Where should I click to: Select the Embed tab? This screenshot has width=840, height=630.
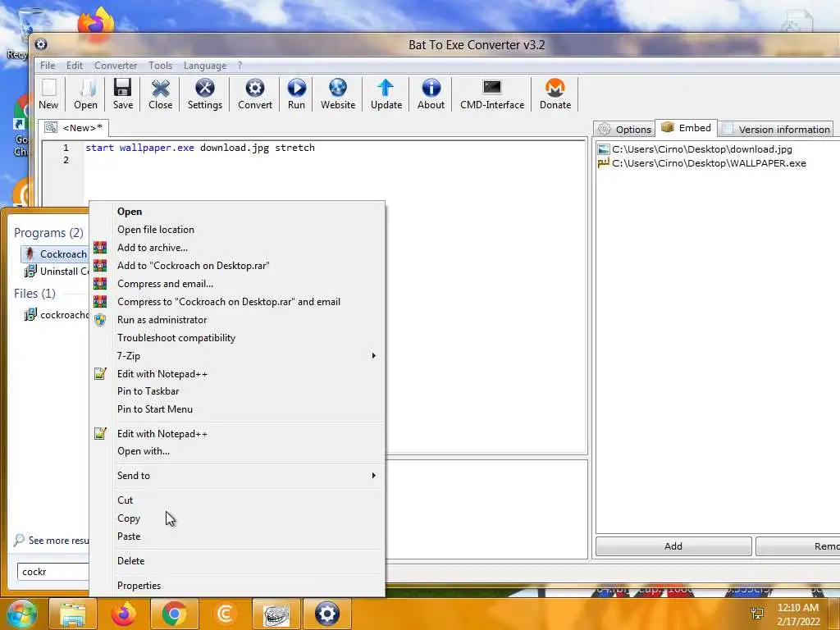687,127
